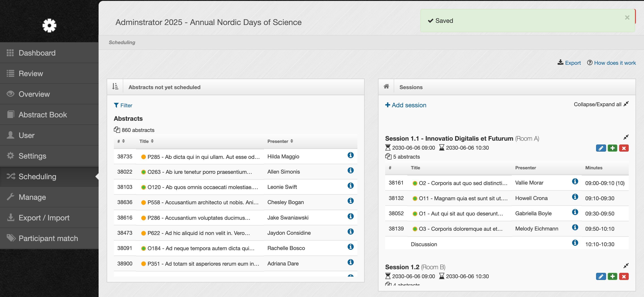The width and height of the screenshot is (644, 297).
Task: Toggle Collapse/Expand all sessions
Action: point(626,104)
